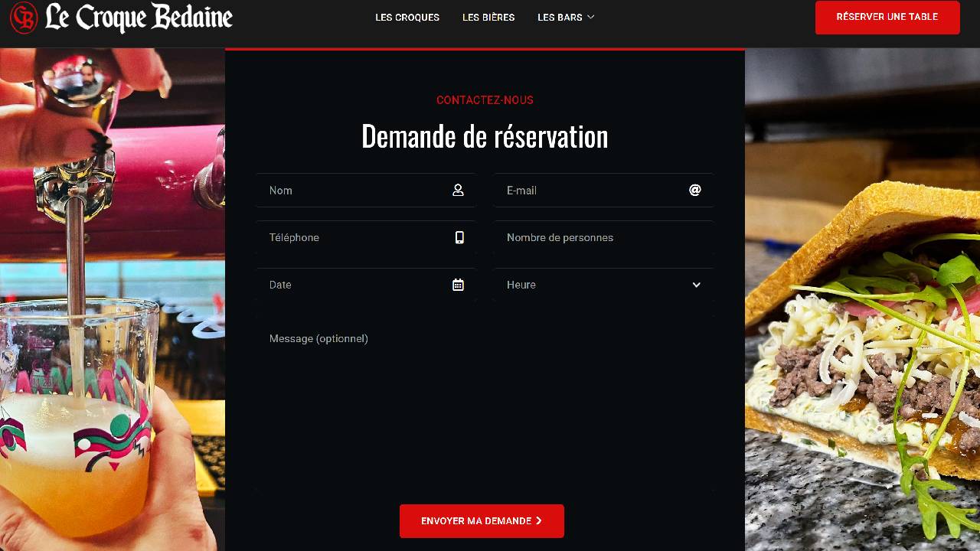
Task: Click the CB circular logo emblem
Action: pyautogui.click(x=24, y=18)
